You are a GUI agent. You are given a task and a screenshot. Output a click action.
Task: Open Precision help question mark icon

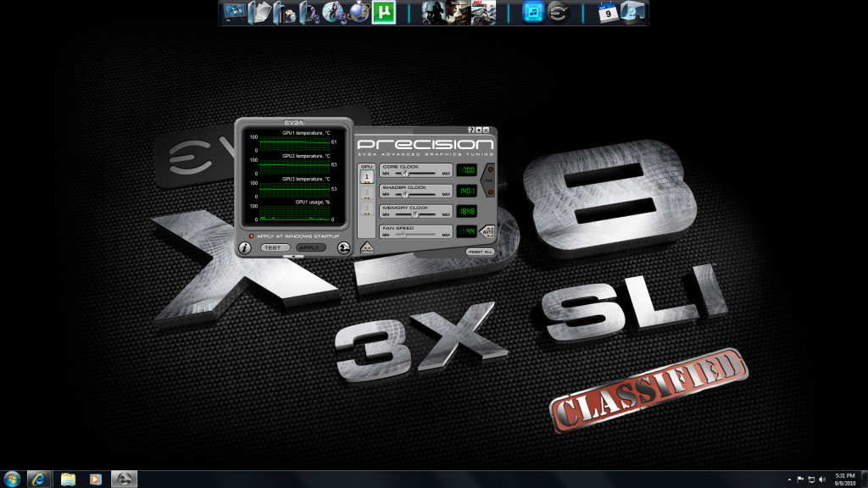pos(471,130)
